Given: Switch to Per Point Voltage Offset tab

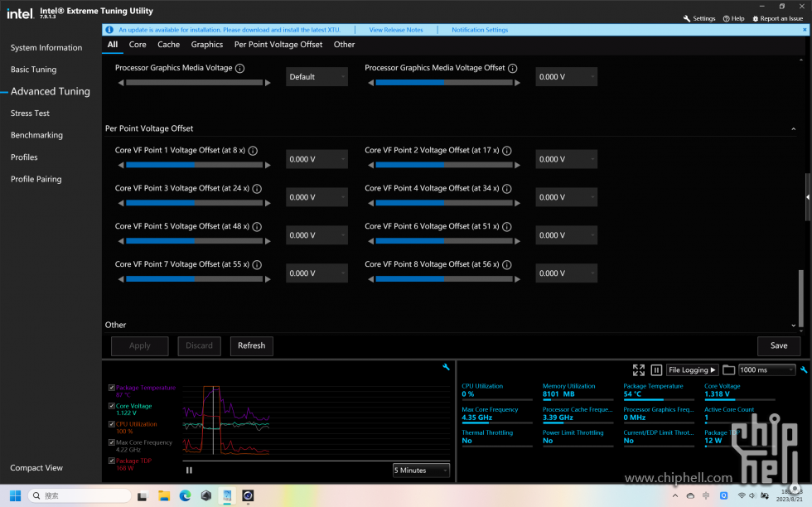Looking at the screenshot, I should [278, 45].
